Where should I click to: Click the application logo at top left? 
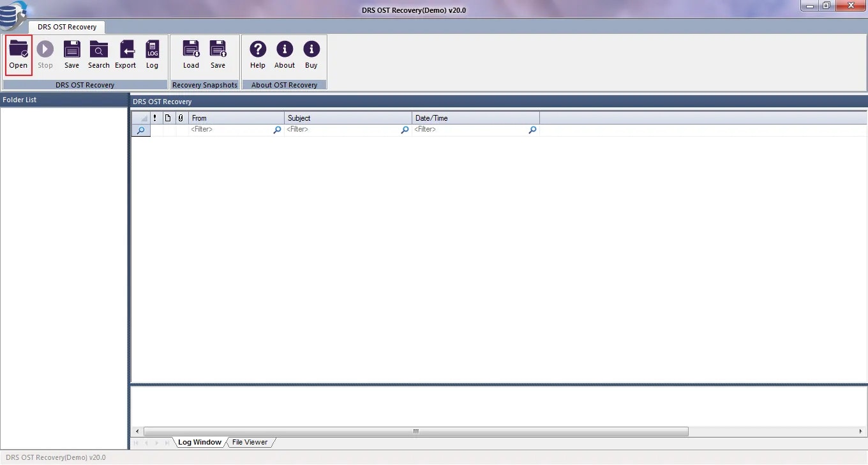pyautogui.click(x=13, y=16)
